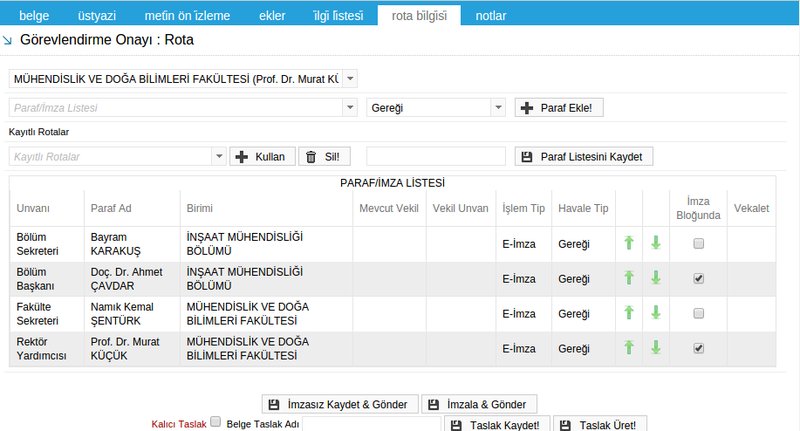Toggle the Kalıcı Taslak checkbox

215,423
